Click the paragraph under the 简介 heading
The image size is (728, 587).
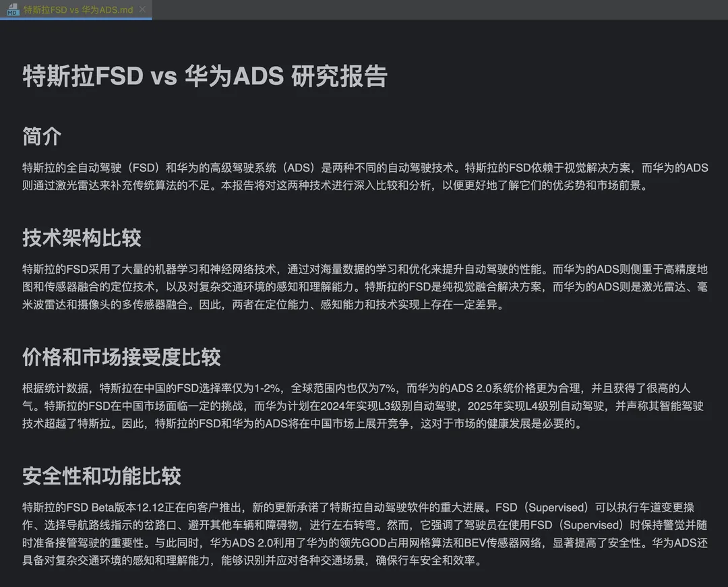365,177
